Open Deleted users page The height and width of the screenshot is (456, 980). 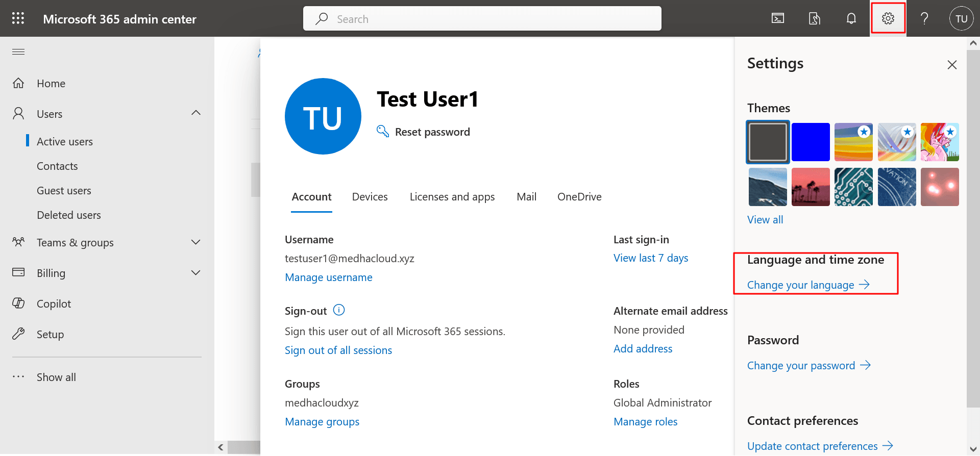69,215
